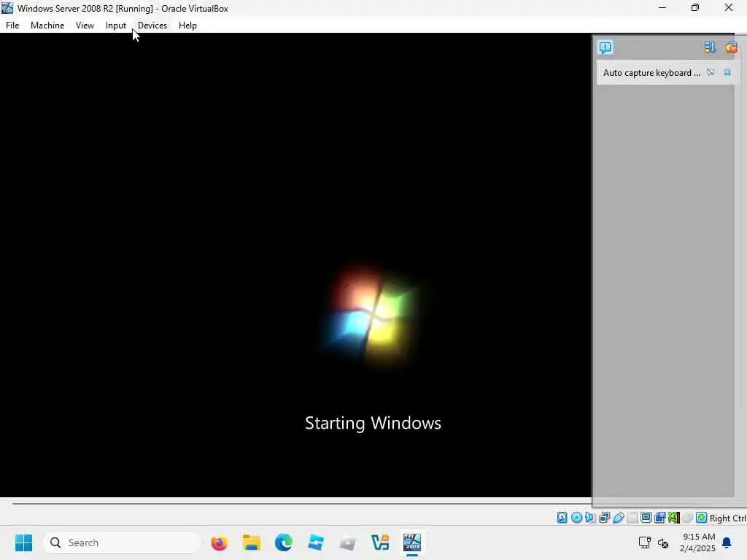Open the Devices menu
Viewport: 747px width, 560px height.
tap(152, 26)
